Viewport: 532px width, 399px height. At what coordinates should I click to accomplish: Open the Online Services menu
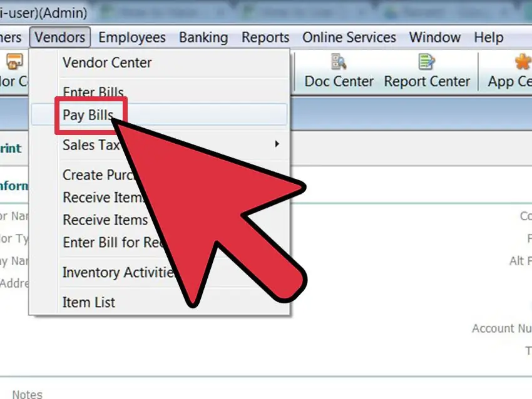(349, 38)
